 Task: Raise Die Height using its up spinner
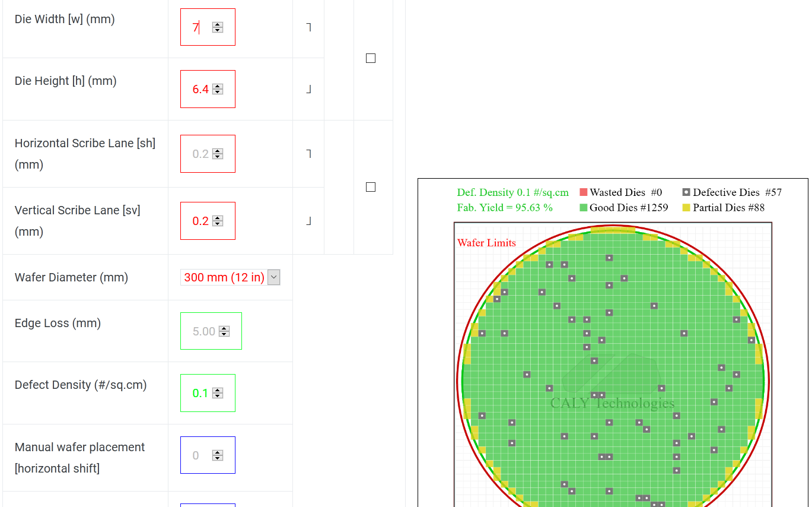218,87
